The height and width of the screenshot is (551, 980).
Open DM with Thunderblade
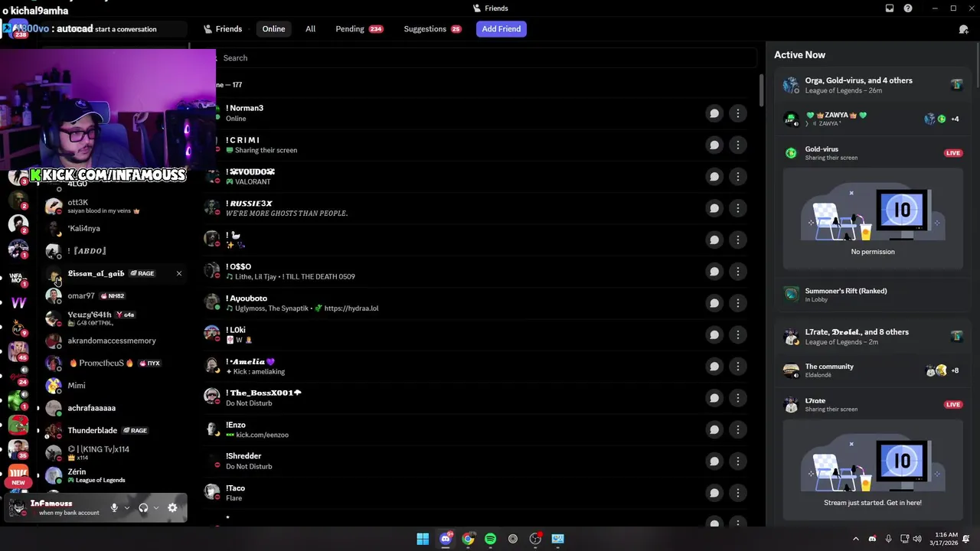[113, 430]
